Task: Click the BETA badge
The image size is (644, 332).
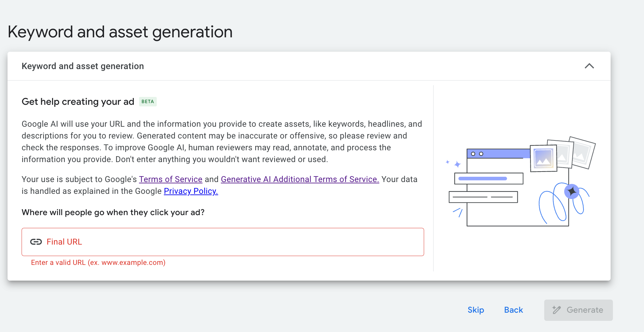Action: tap(148, 101)
